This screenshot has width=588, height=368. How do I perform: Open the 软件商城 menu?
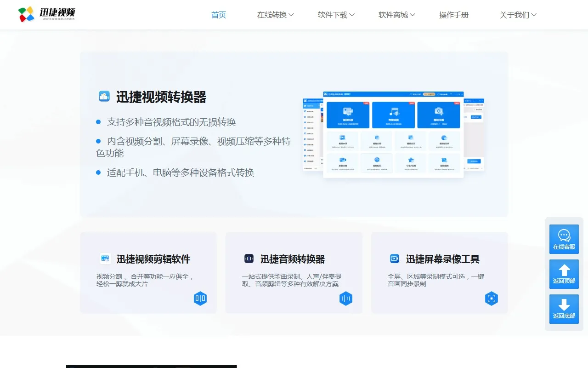(x=396, y=15)
